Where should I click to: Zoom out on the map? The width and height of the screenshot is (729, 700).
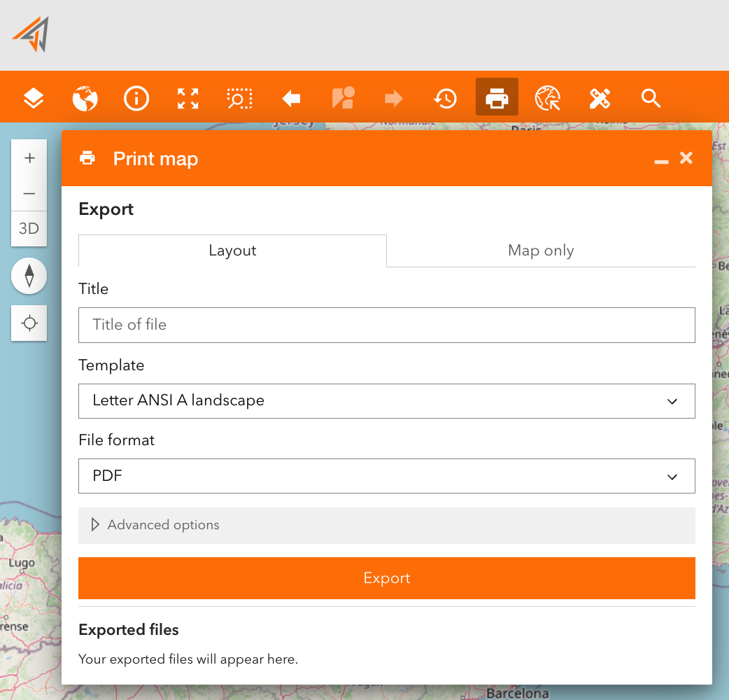29,193
